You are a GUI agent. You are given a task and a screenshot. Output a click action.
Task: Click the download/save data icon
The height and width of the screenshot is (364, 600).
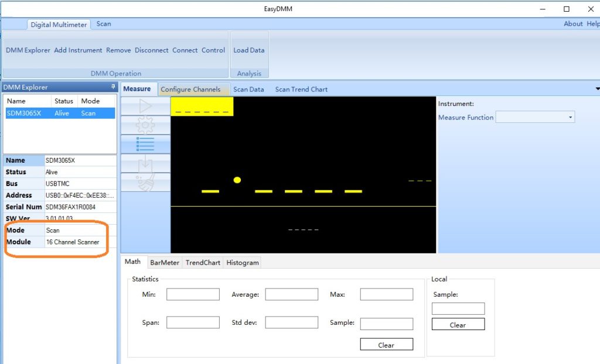[x=145, y=163]
